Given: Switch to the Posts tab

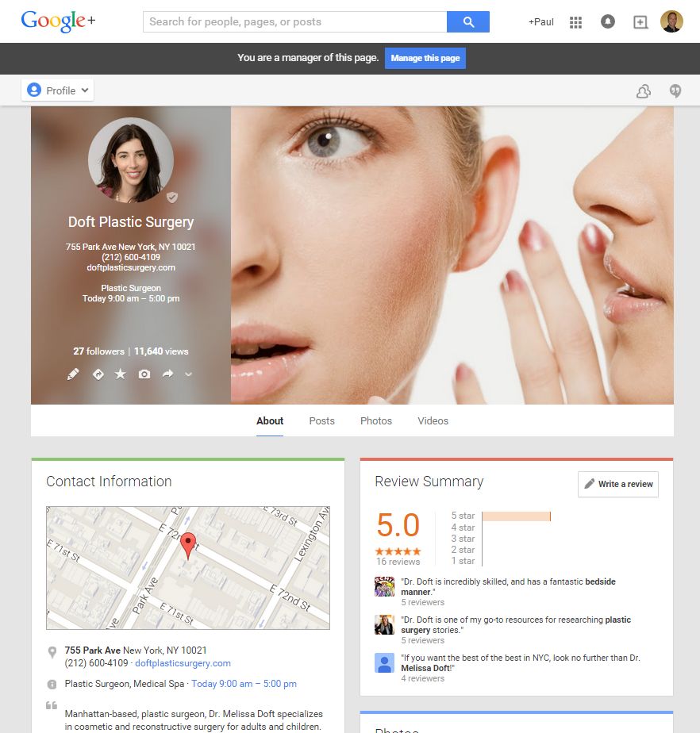Looking at the screenshot, I should click(x=321, y=420).
